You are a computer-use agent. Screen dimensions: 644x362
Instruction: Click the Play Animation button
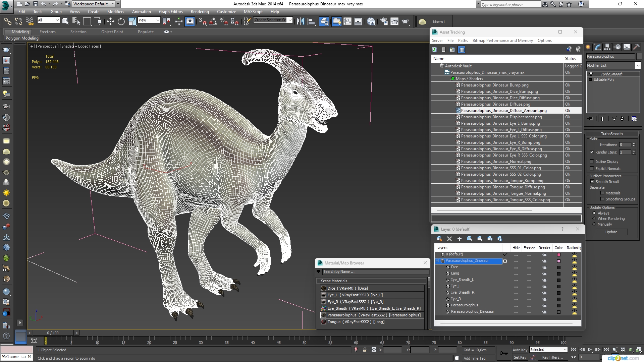click(x=590, y=350)
